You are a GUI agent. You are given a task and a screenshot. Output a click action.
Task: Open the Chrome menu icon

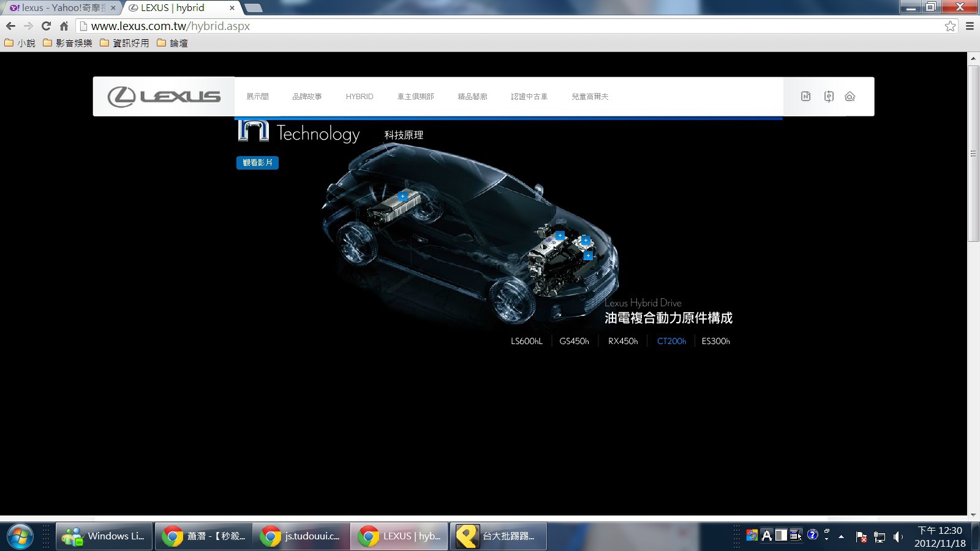tap(970, 26)
